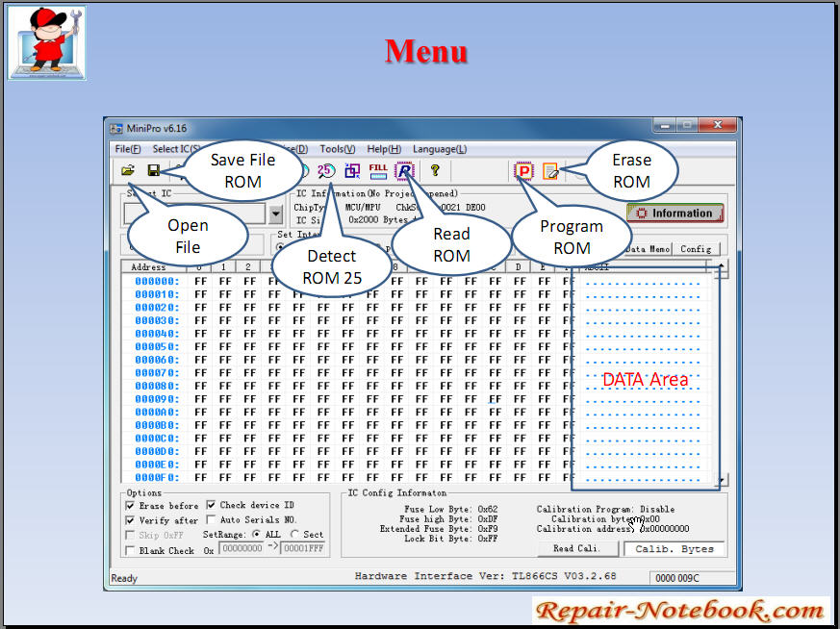This screenshot has height=629, width=840.
Task: Click the FILL buffer toolbar icon
Action: pyautogui.click(x=378, y=171)
